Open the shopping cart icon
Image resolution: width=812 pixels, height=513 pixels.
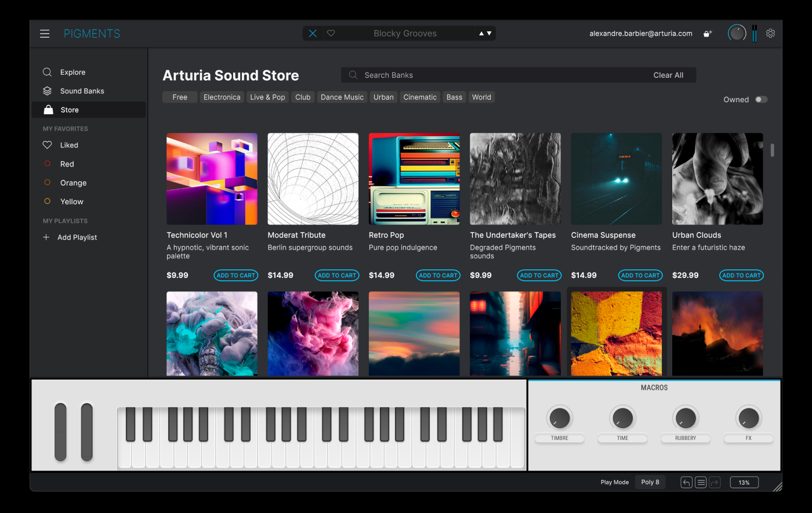(708, 34)
